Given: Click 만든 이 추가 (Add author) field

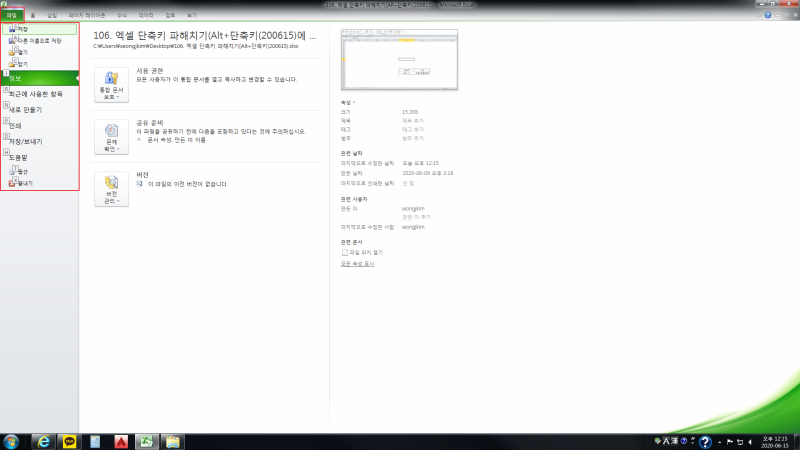Looking at the screenshot, I should pyautogui.click(x=416, y=217).
